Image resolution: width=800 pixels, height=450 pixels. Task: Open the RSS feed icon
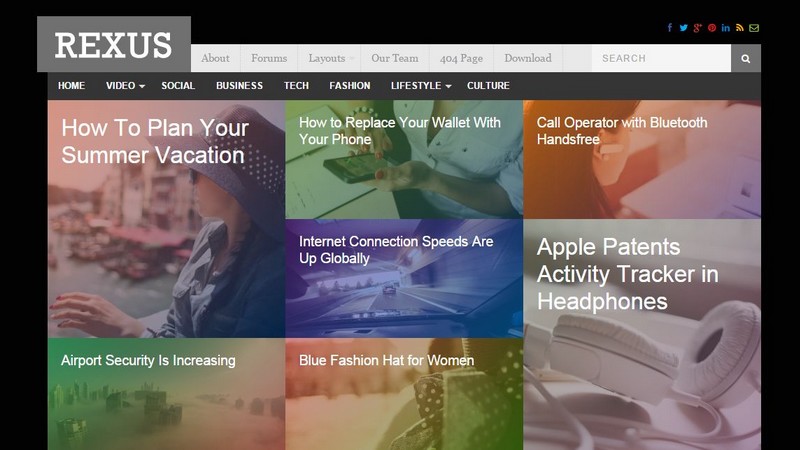pyautogui.click(x=740, y=28)
